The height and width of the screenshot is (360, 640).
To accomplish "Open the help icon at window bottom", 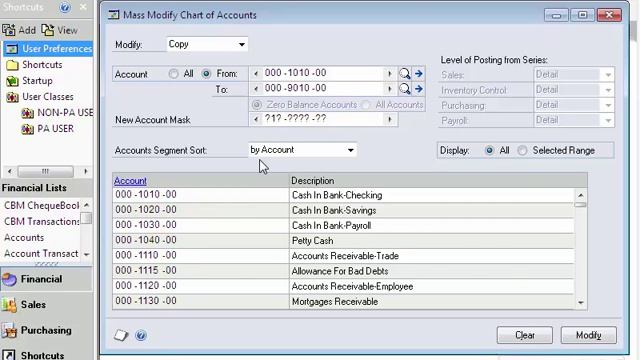I will [141, 335].
